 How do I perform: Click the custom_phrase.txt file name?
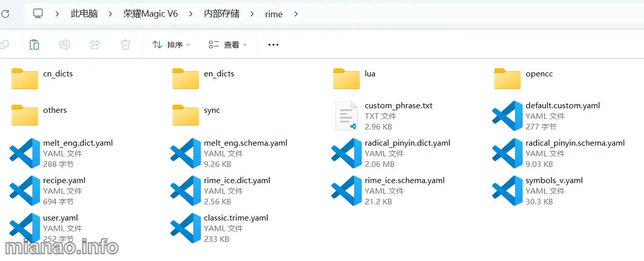point(399,106)
